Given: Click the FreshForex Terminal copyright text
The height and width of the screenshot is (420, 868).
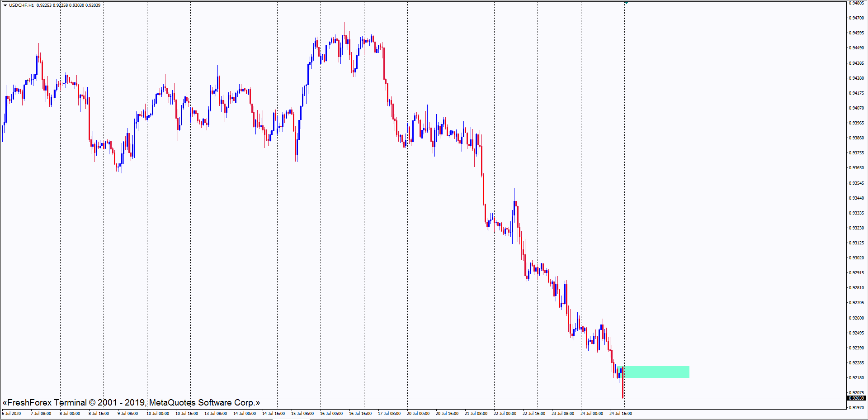Looking at the screenshot, I should pyautogui.click(x=131, y=403).
